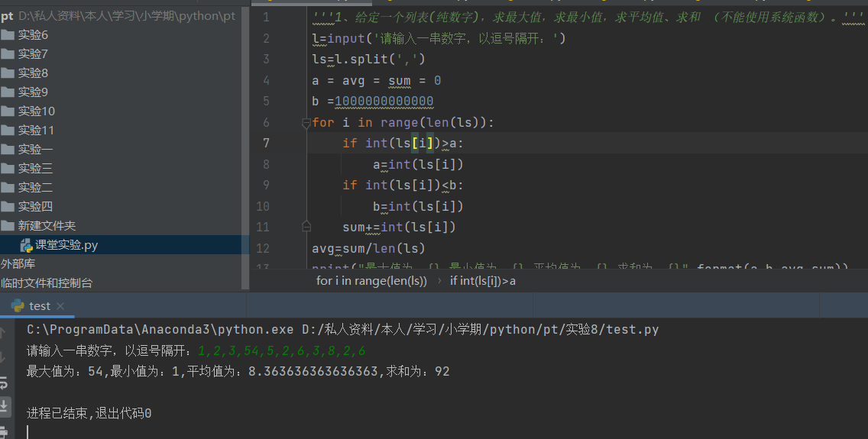Click line number 7 in gutter
The width and height of the screenshot is (868, 439).
pyautogui.click(x=266, y=144)
